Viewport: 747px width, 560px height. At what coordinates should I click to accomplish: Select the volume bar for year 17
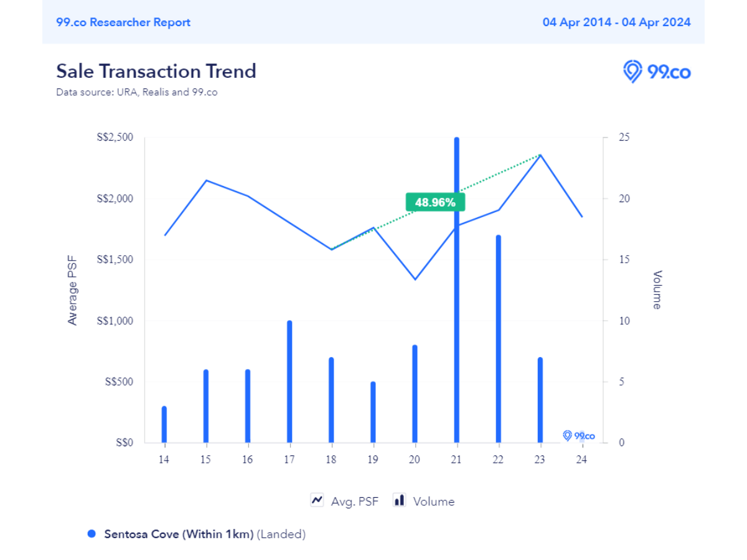tap(289, 383)
